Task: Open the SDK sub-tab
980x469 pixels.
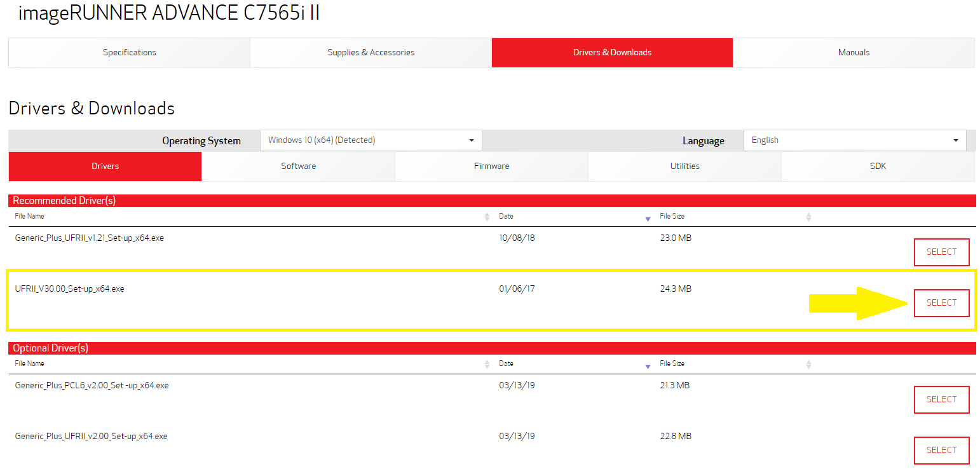Action: (x=878, y=166)
